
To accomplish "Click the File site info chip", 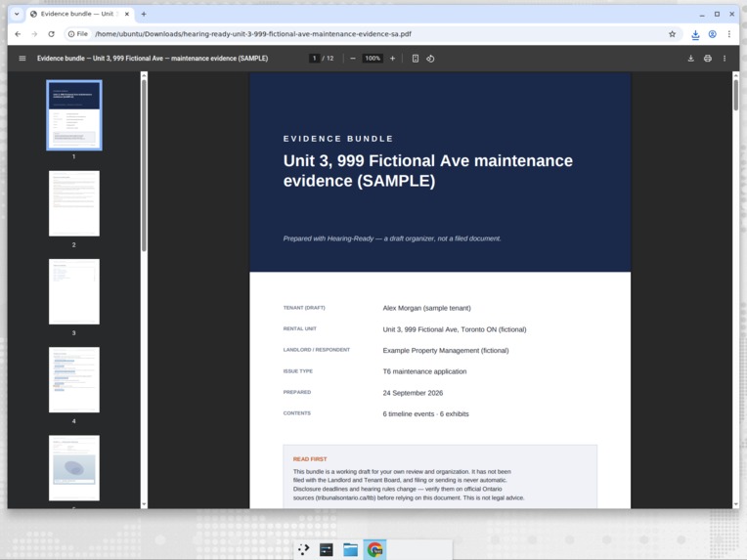I will 77,34.
